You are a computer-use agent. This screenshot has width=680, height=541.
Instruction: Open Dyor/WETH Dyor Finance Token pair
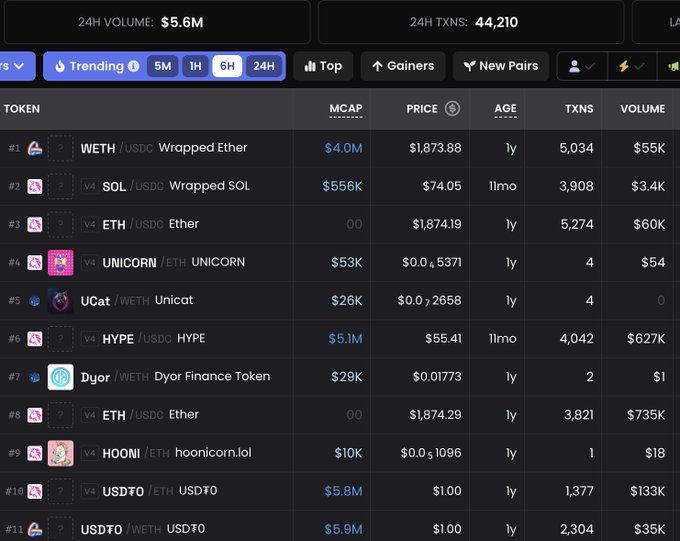(338, 377)
